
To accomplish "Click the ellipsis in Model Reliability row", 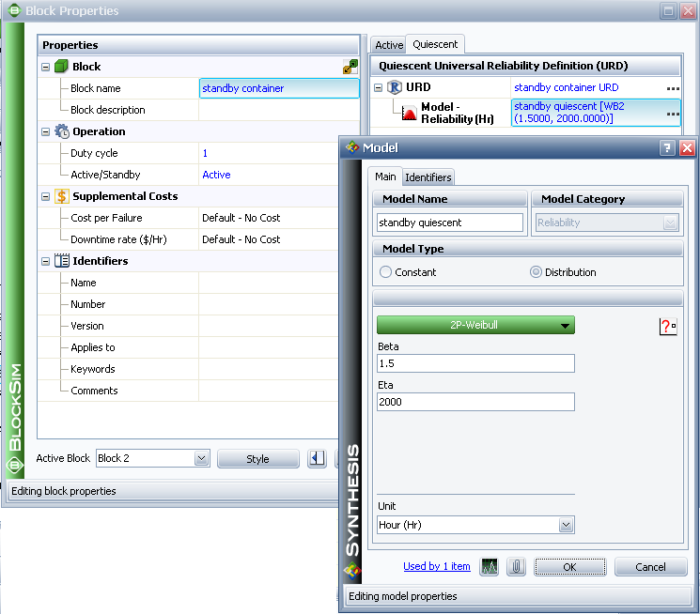I will point(673,113).
